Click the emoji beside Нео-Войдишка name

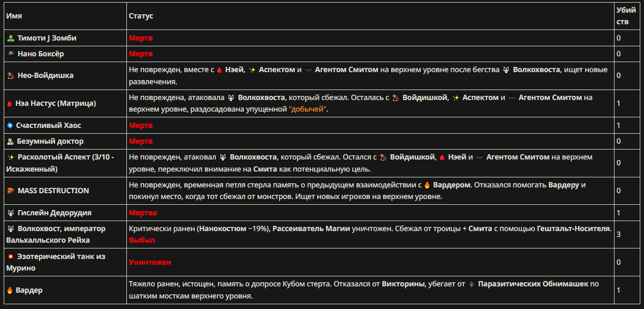click(x=11, y=75)
